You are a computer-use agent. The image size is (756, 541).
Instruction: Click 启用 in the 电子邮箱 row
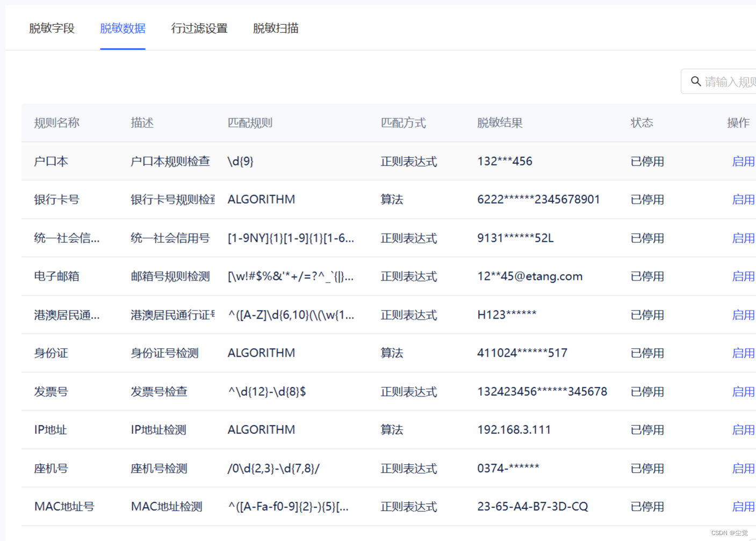[743, 276]
